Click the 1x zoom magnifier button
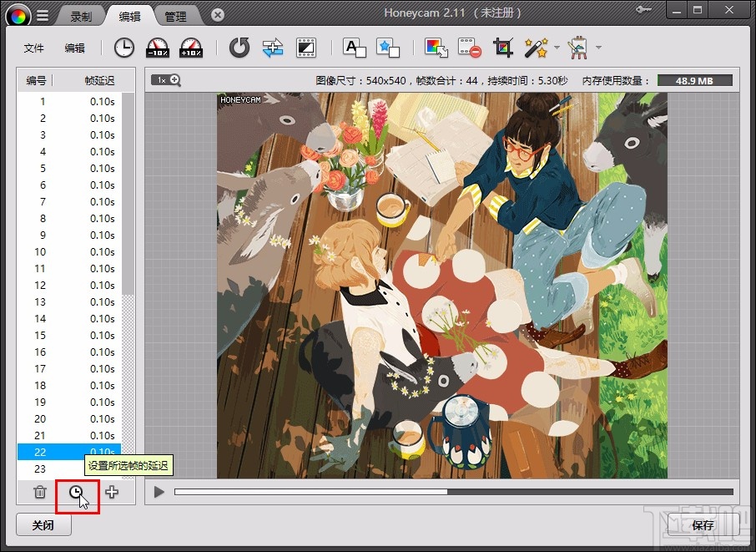Image resolution: width=756 pixels, height=552 pixels. 166,80
